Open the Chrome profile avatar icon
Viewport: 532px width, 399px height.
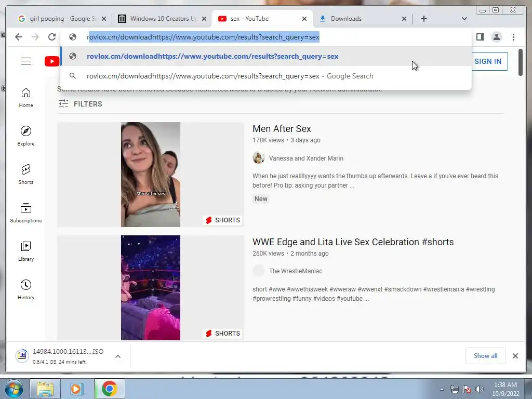pos(497,37)
